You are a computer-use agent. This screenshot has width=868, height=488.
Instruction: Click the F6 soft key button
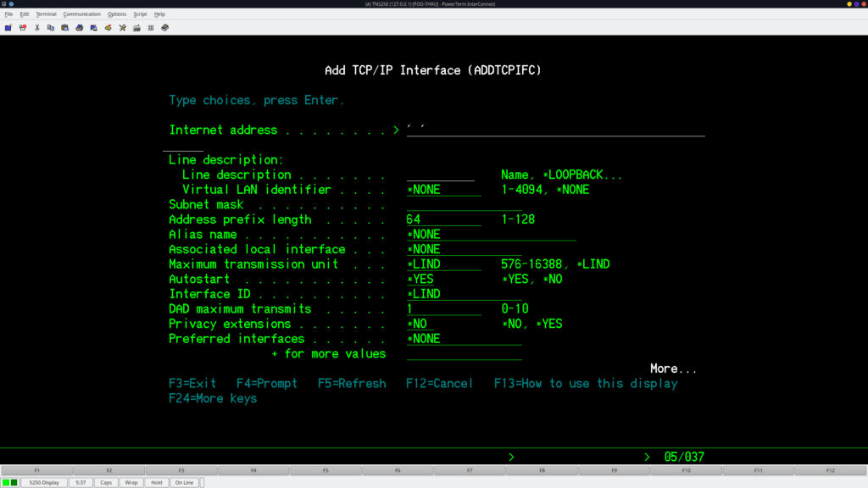(398, 470)
